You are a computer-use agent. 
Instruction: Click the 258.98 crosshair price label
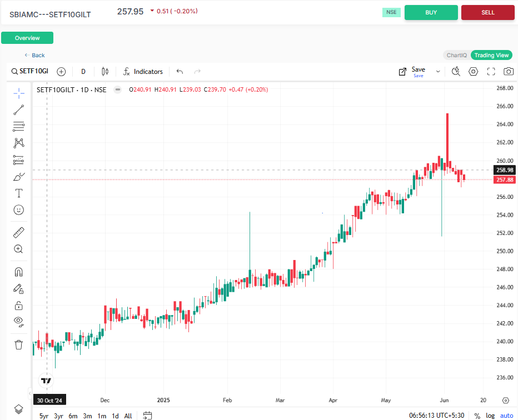pos(505,170)
